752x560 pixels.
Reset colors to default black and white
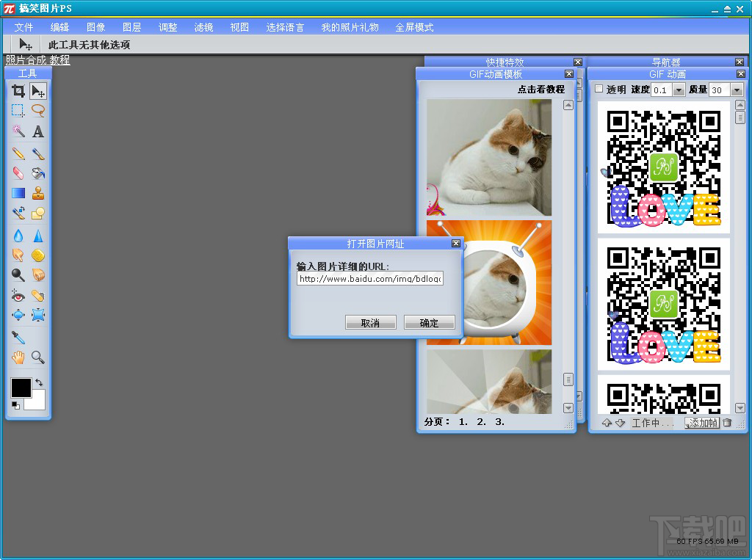pos(16,406)
